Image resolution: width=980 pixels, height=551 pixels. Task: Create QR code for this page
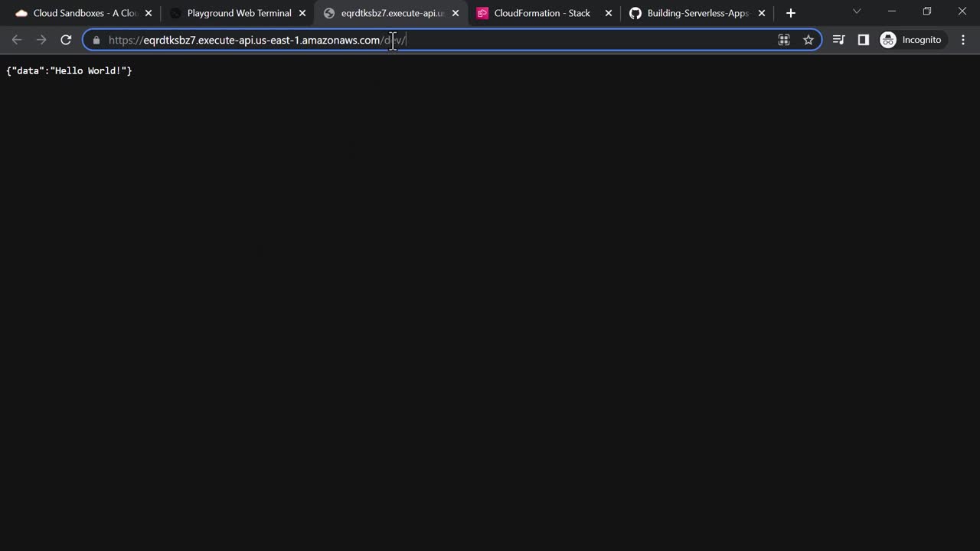tap(784, 40)
